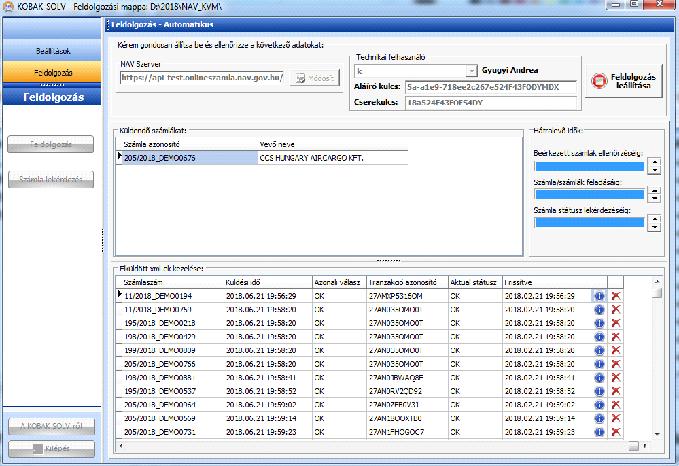Open info icon for 205/2018_DEMO0756 row
Screen dimensions: 679x466
point(599,364)
